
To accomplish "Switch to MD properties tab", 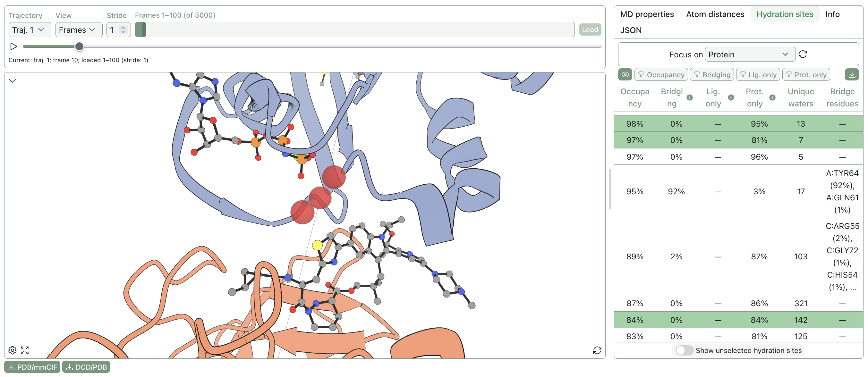I will tap(647, 14).
